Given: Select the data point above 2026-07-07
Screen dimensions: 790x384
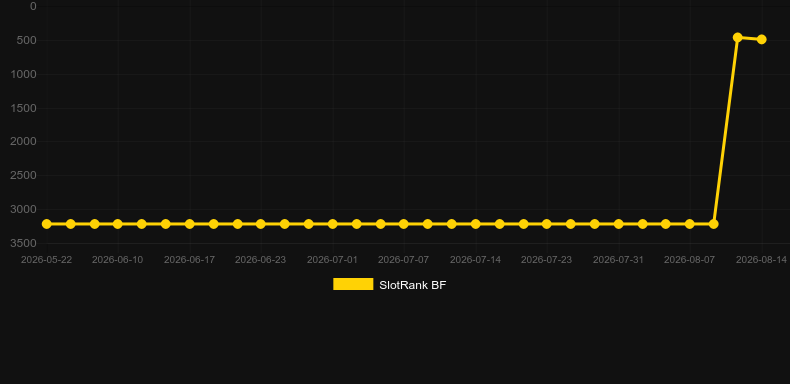Looking at the screenshot, I should [404, 224].
